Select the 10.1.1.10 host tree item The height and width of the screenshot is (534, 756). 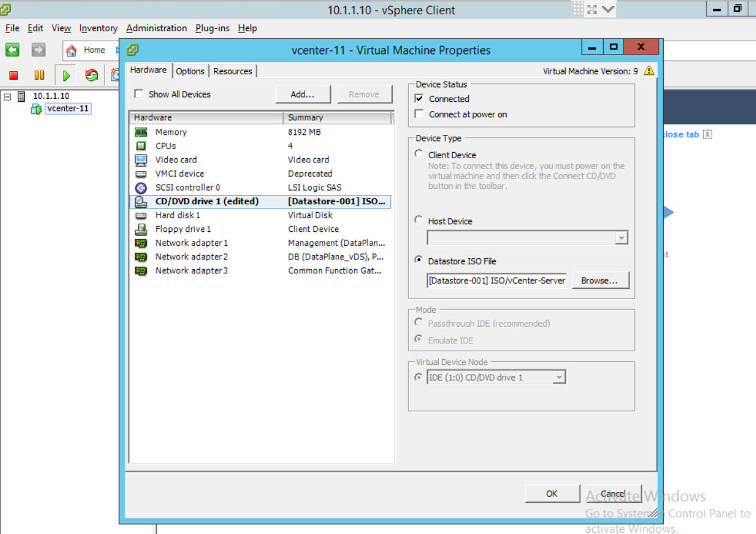tap(51, 96)
